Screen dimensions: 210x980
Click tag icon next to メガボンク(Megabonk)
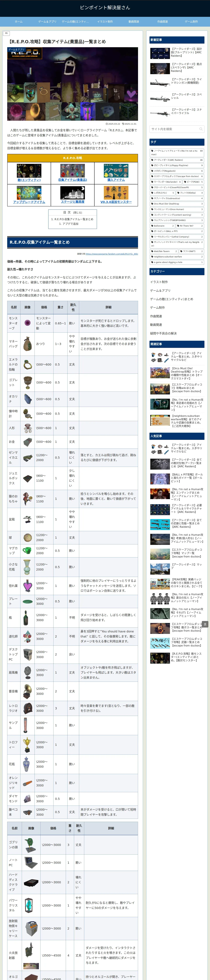pyautogui.click(x=152, y=171)
